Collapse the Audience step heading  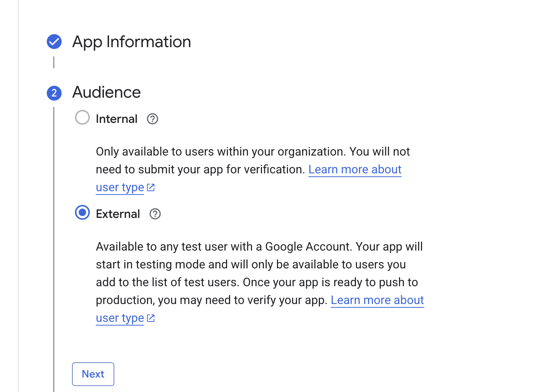click(107, 92)
